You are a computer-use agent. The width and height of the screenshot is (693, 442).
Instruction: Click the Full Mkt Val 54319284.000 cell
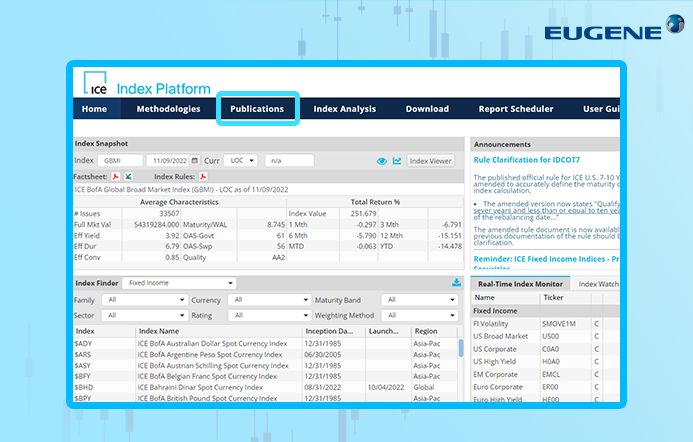(x=151, y=225)
